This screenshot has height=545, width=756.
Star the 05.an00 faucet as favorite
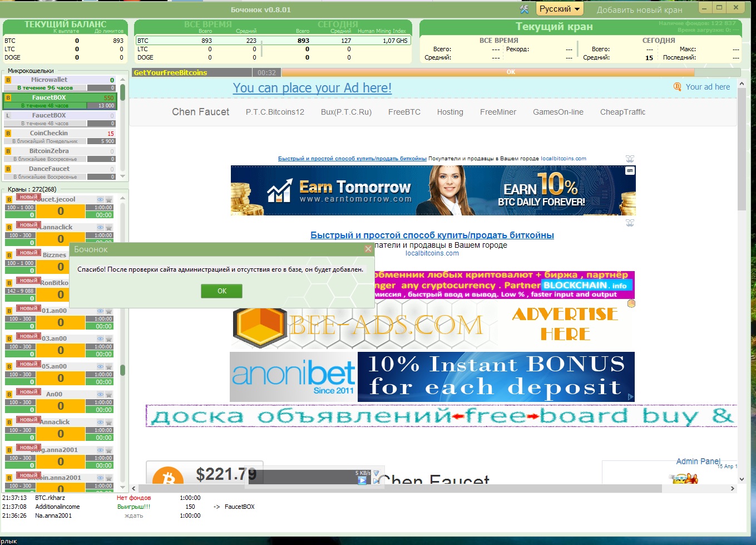109,366
